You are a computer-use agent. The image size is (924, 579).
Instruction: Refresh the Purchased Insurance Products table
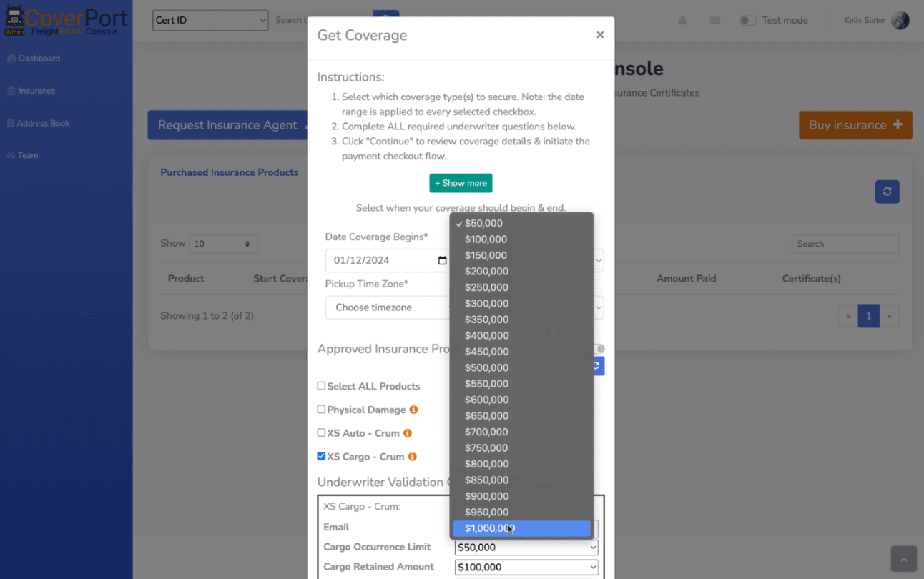pos(887,192)
